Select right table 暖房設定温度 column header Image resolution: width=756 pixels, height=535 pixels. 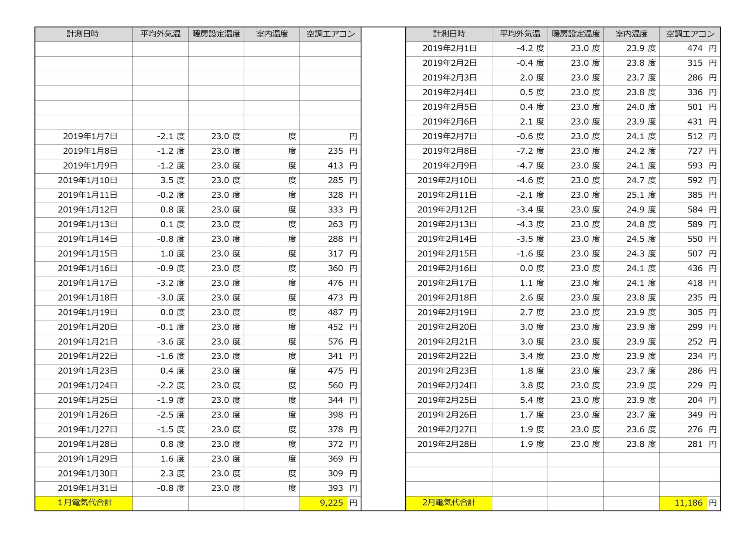[x=575, y=34]
